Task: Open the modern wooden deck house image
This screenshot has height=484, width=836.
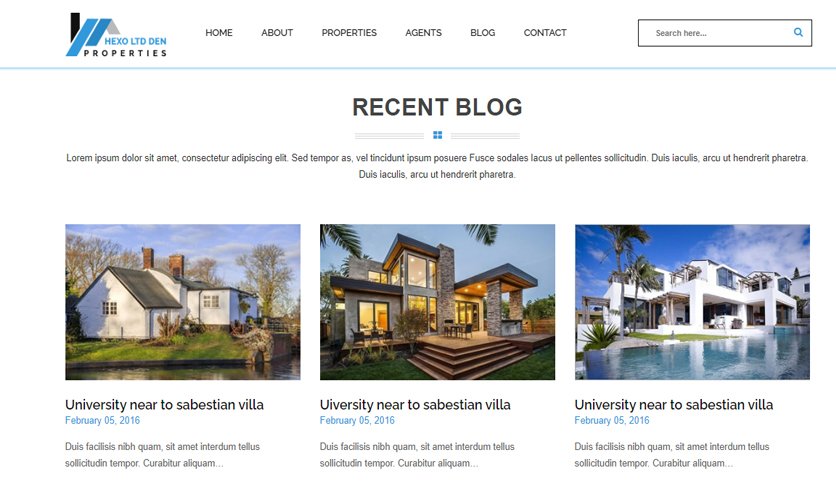Action: click(x=437, y=302)
